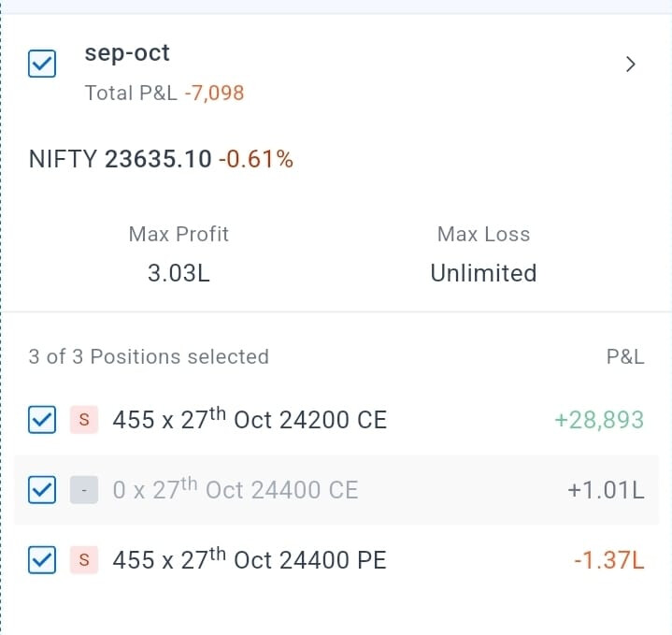Click the +28,893 profit figure
The width and height of the screenshot is (672, 635).
pyautogui.click(x=599, y=420)
